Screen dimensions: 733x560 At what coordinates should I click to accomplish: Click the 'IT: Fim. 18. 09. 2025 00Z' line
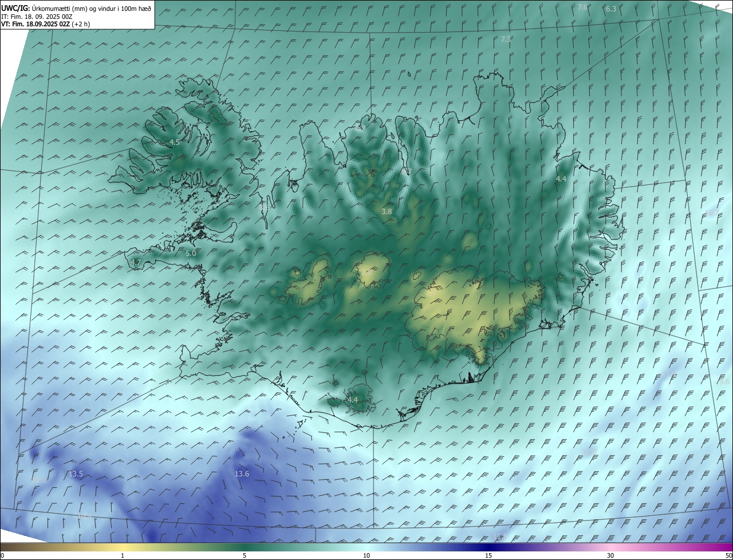37,17
